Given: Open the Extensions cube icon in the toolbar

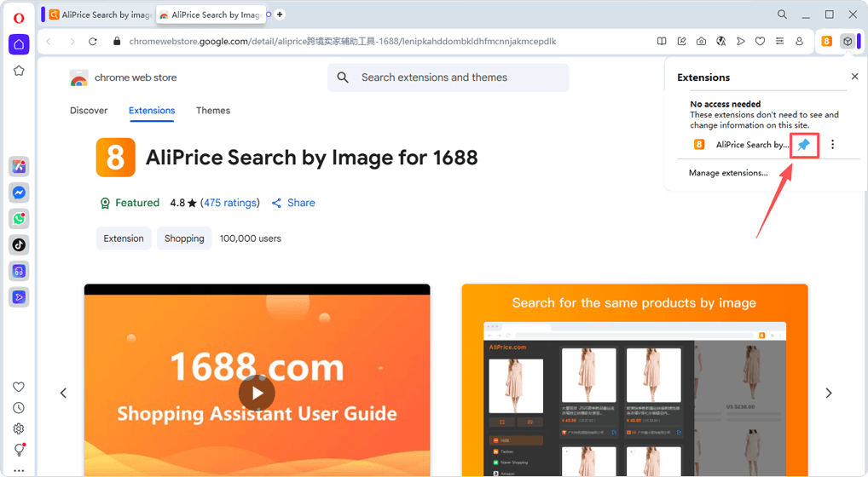Looking at the screenshot, I should (x=847, y=41).
